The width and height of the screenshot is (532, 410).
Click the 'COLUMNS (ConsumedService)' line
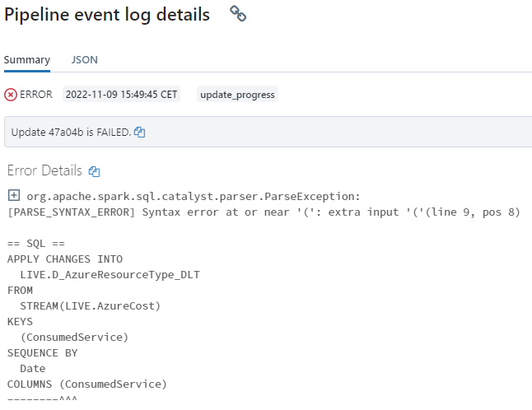pyautogui.click(x=86, y=384)
